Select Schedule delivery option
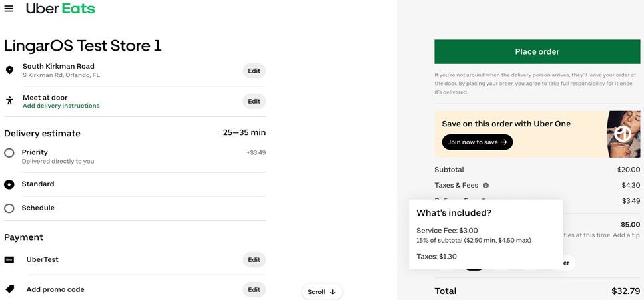Screen dimensions: 644x300 tap(9, 208)
